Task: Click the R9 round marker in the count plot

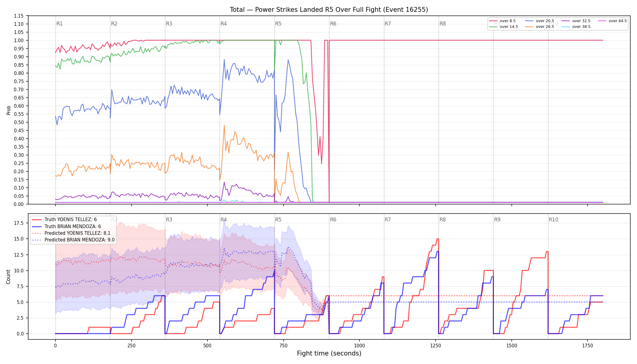Action: tap(497, 220)
